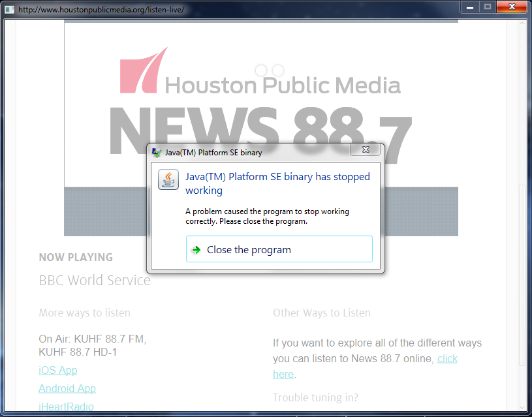
Task: Click the Java coffee cup icon in dialog
Action: (x=169, y=179)
